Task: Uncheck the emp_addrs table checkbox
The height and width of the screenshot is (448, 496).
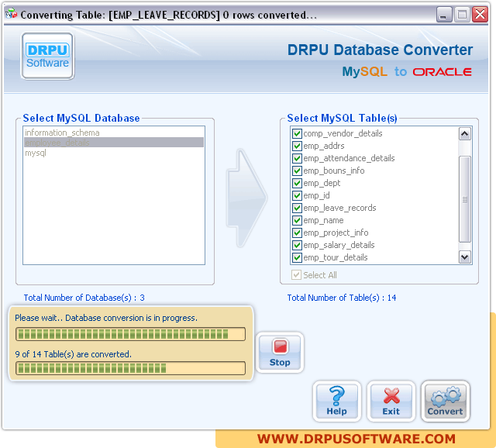Action: [297, 146]
